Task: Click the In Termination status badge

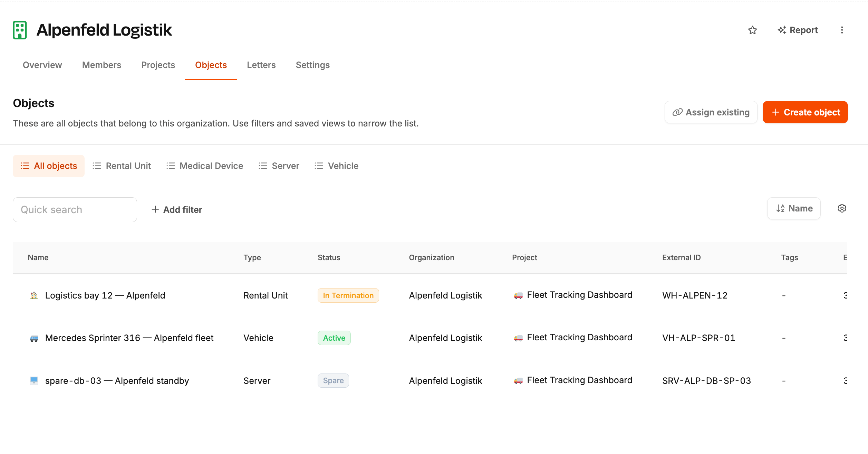Action: (348, 295)
